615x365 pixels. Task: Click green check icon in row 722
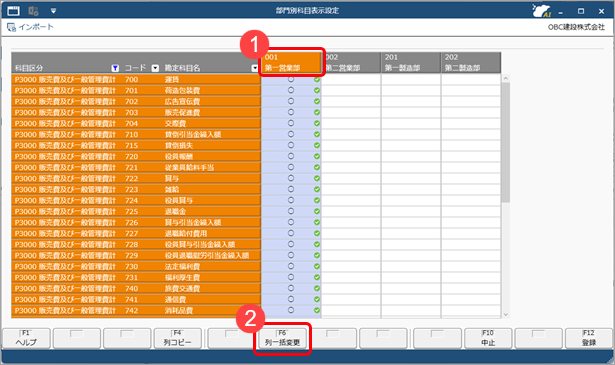[x=317, y=178]
